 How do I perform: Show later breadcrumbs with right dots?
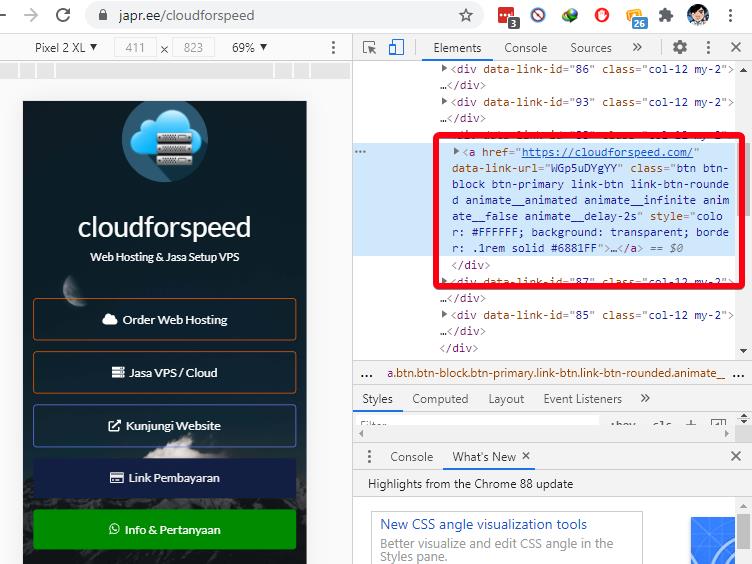tap(739, 375)
